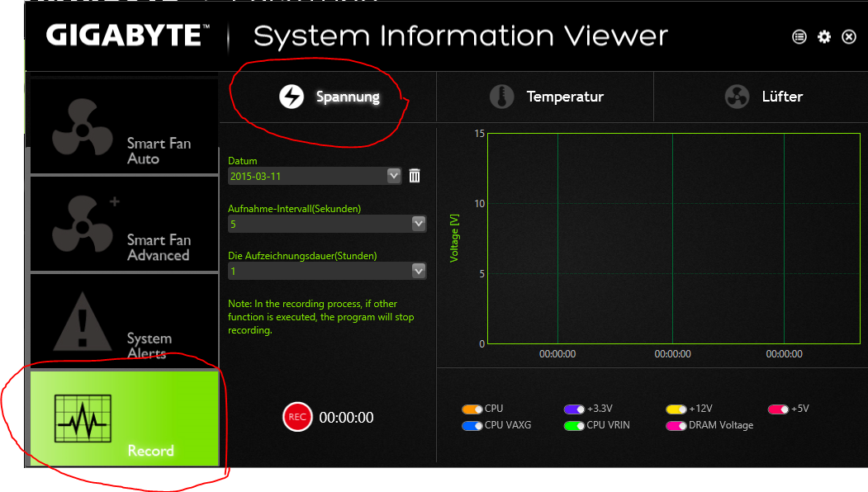
Task: Click the Smart Fan Advanced fan icon
Action: click(x=83, y=224)
